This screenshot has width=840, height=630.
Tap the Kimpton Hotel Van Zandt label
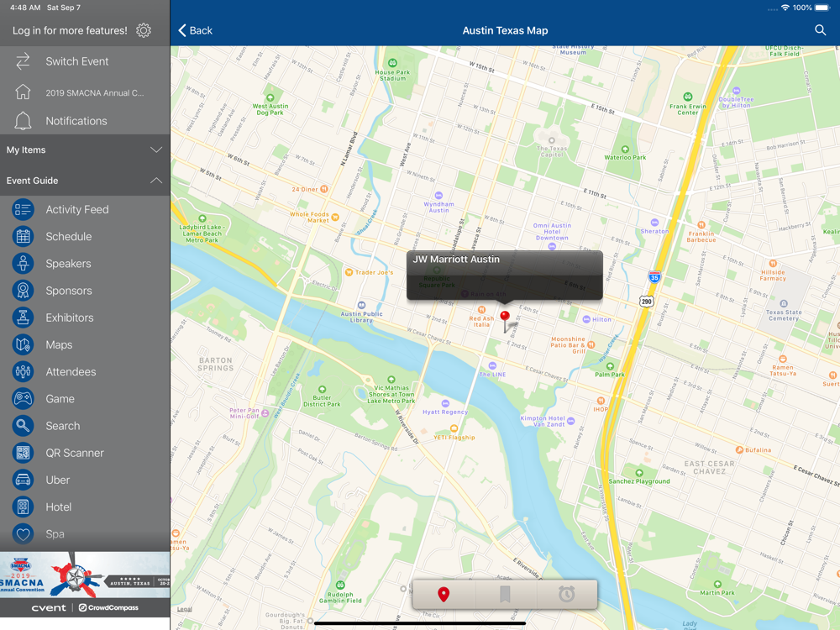click(542, 421)
